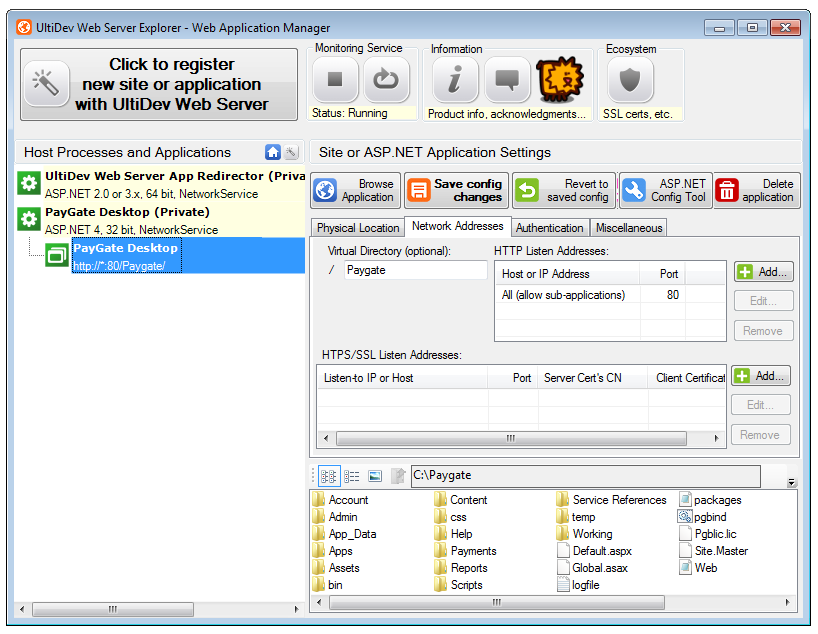Stop the monitoring service
818x634 pixels.
pyautogui.click(x=335, y=79)
